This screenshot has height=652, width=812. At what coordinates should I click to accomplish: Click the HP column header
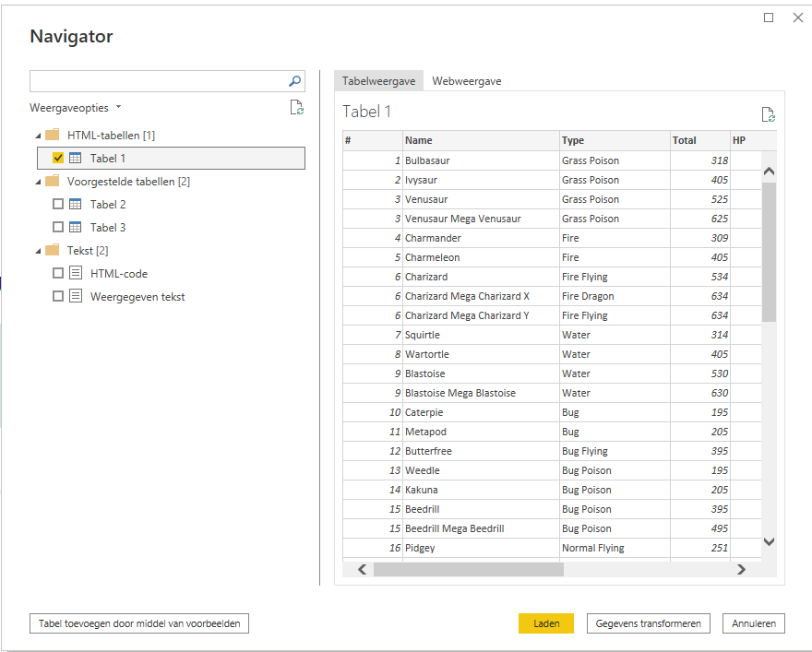coord(746,140)
